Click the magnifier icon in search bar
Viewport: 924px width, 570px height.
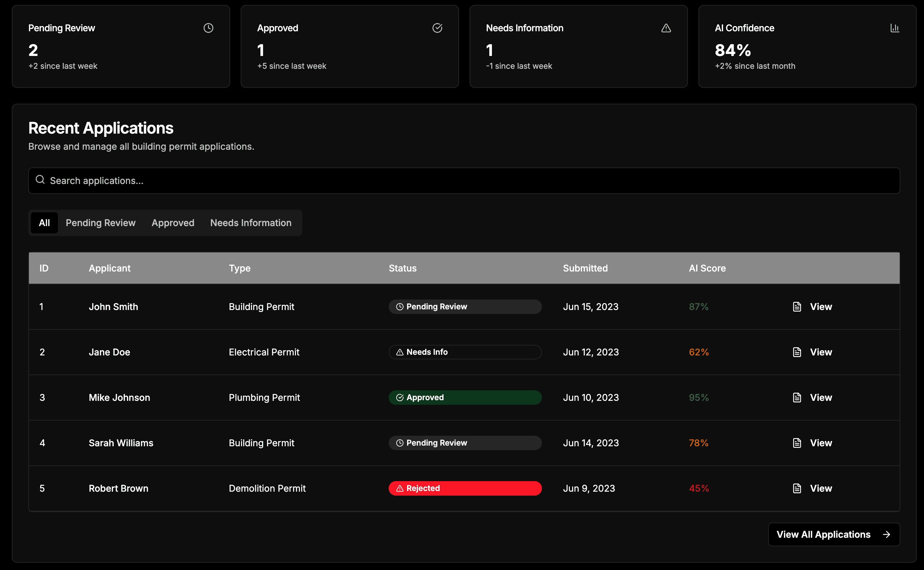(40, 180)
